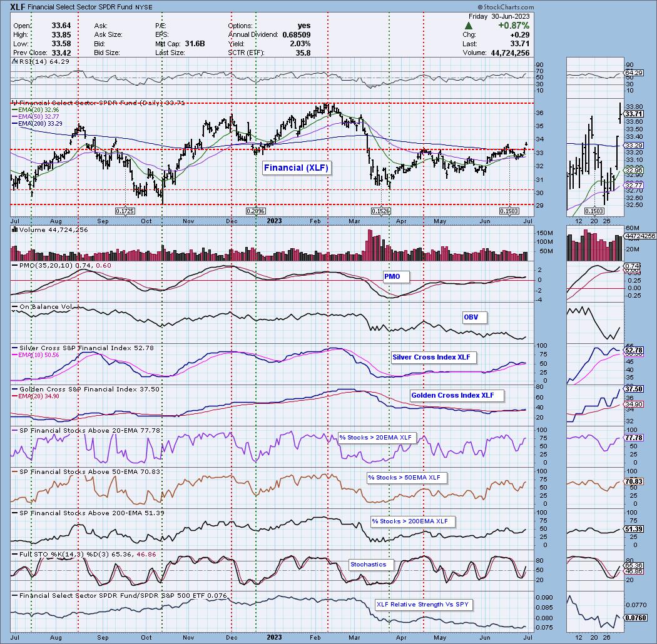Screen dimensions: 657x644
Task: Click Silver Cross S&P Financial Index 52.78 label
Action: [x=83, y=348]
